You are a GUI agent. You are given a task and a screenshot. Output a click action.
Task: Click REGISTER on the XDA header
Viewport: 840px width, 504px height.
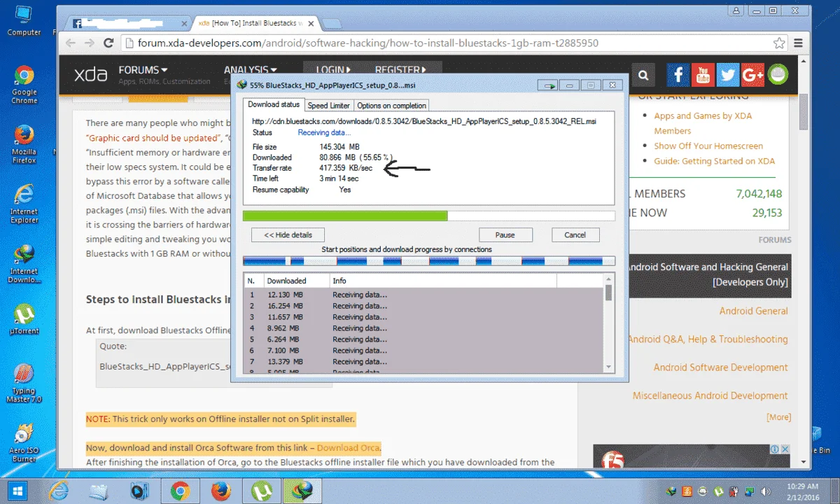[x=400, y=70]
